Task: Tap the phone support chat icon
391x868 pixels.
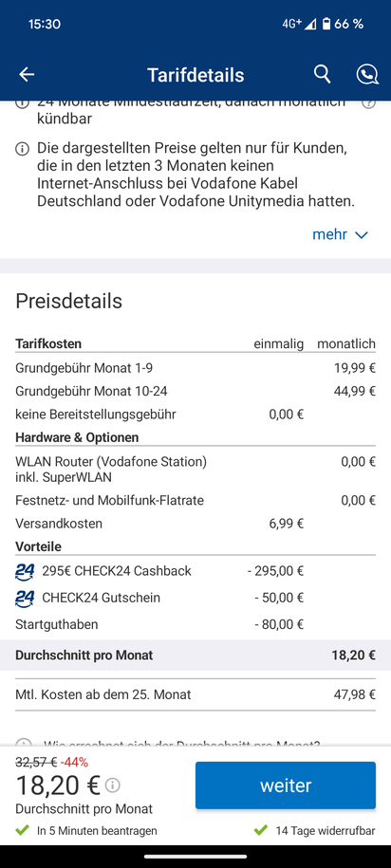Action: pyautogui.click(x=367, y=75)
